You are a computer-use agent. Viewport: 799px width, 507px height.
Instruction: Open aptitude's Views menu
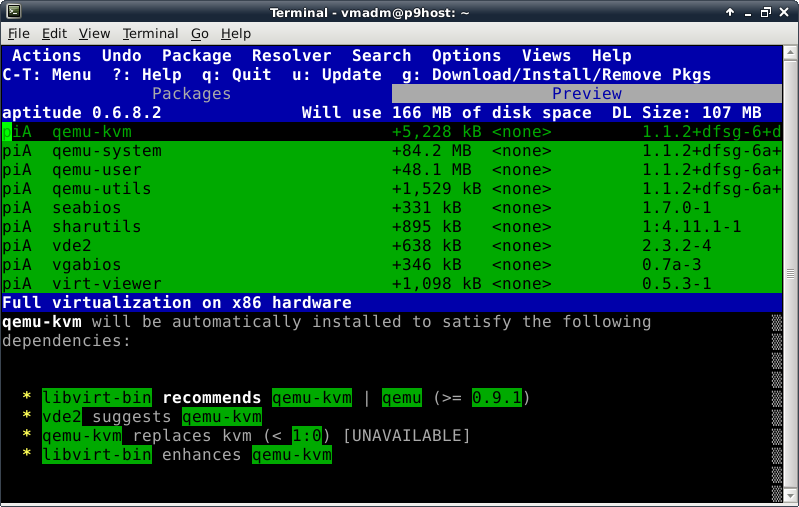click(x=546, y=56)
